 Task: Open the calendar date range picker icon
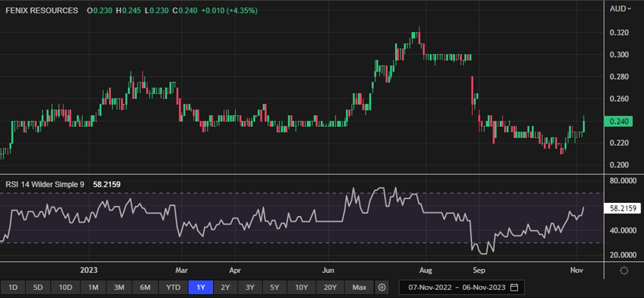pyautogui.click(x=514, y=287)
